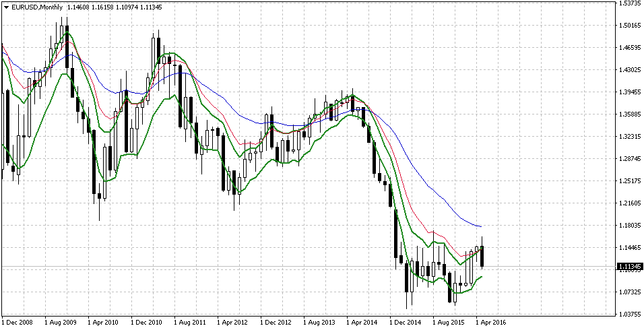Click the 1 Apr 2016 date label
The image size is (644, 330).
[492, 322]
